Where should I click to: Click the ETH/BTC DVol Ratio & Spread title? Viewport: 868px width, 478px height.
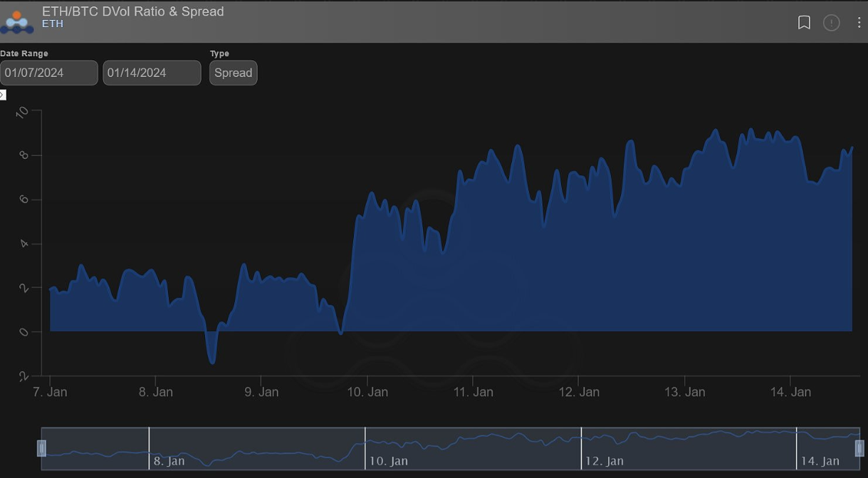[132, 11]
